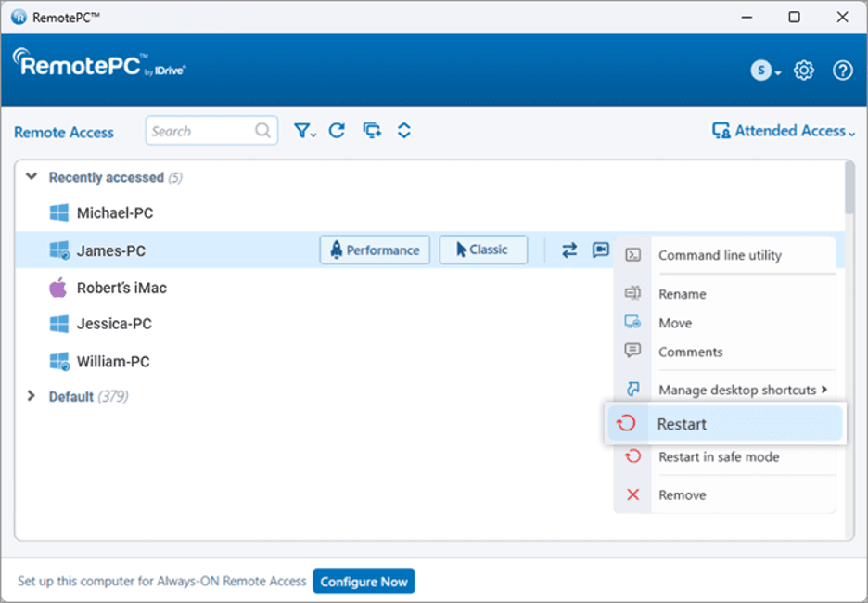The height and width of the screenshot is (603, 868).
Task: Click the filter icon above the list
Action: point(301,131)
